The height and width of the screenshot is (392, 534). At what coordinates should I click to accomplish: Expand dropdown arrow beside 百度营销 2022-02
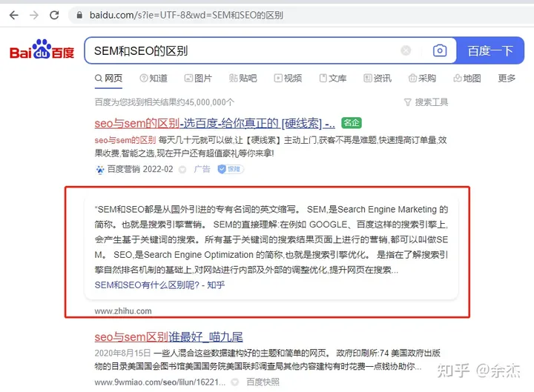(x=182, y=170)
